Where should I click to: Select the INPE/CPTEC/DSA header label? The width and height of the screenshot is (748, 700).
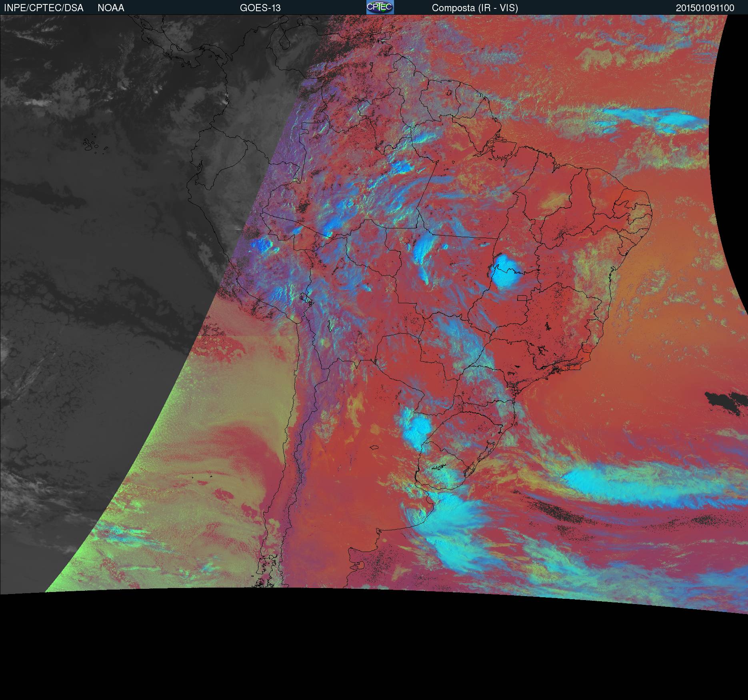click(x=44, y=8)
